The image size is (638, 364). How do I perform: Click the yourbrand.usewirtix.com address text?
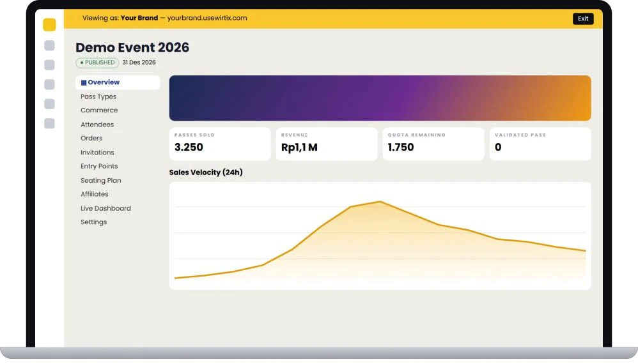(207, 19)
